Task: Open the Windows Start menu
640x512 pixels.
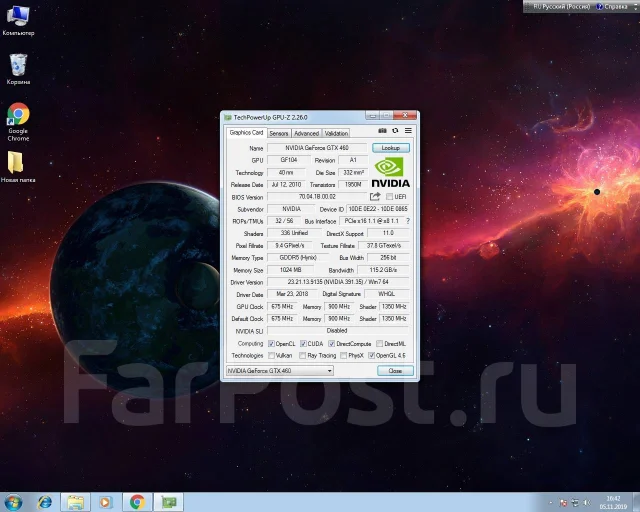Action: (x=13, y=502)
